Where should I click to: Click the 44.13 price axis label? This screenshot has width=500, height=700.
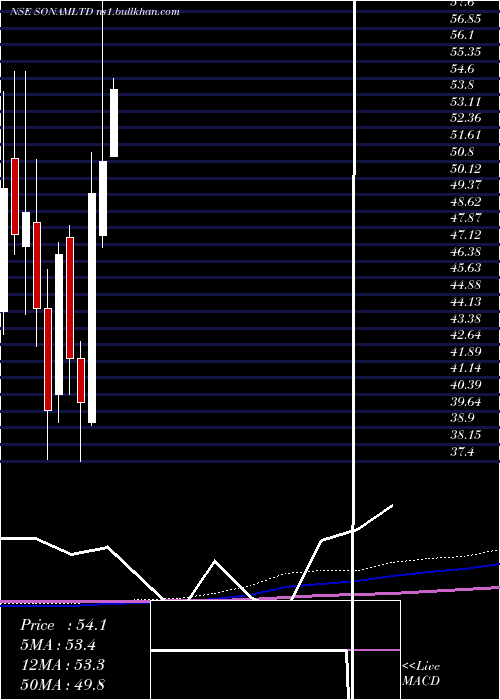coord(466,302)
